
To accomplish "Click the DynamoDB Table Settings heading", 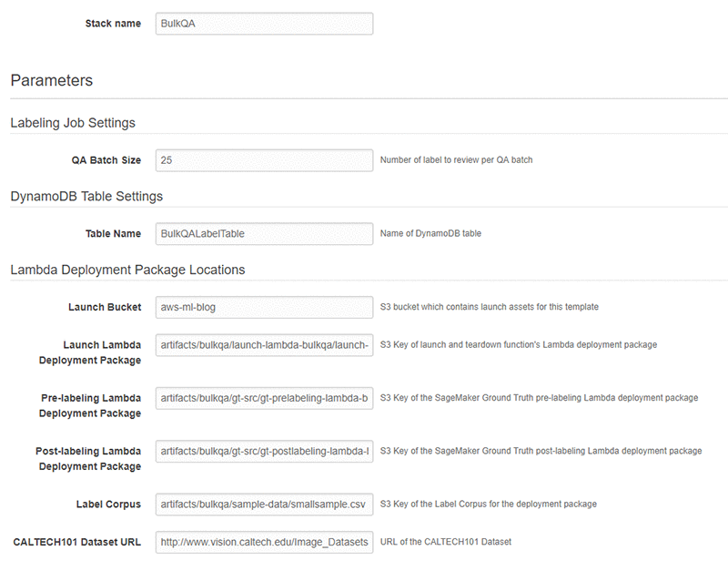I will coord(86,196).
